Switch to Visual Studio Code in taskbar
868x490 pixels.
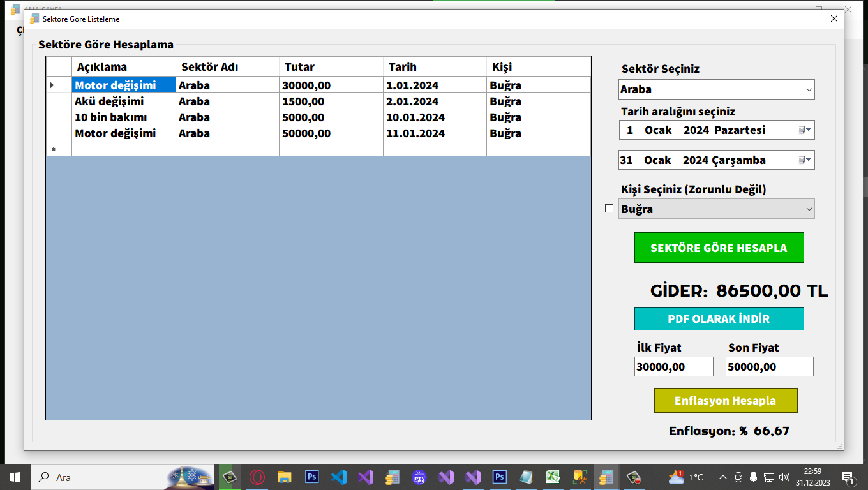[x=339, y=477]
